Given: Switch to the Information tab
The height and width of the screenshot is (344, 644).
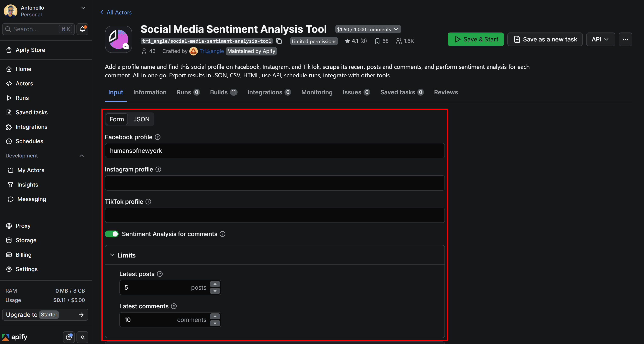Looking at the screenshot, I should (x=150, y=92).
